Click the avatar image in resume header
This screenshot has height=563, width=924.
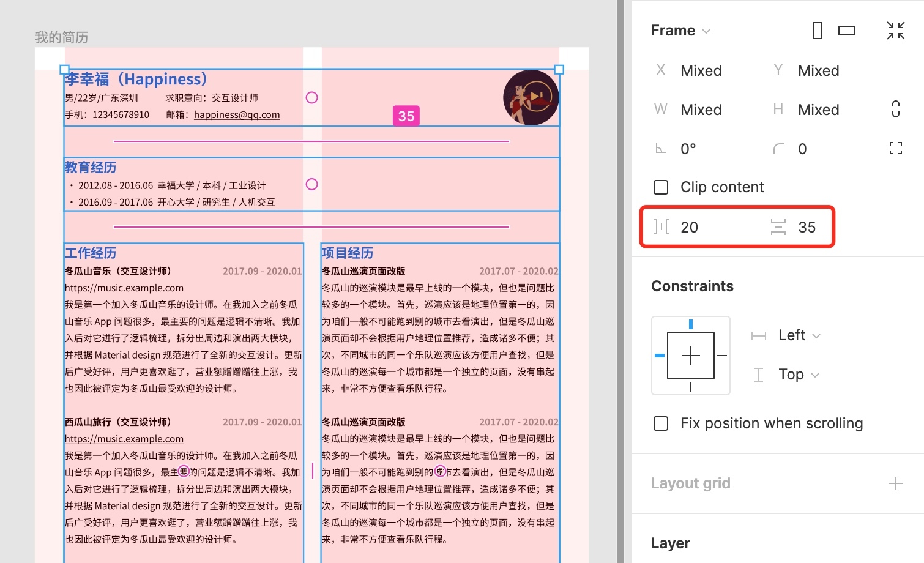[x=531, y=97]
